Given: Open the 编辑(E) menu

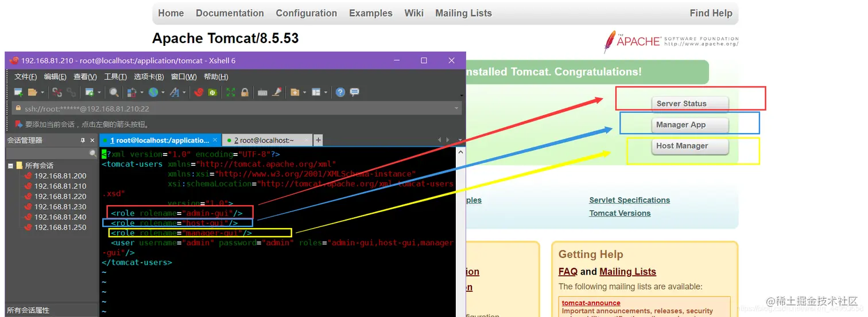Looking at the screenshot, I should pos(55,77).
